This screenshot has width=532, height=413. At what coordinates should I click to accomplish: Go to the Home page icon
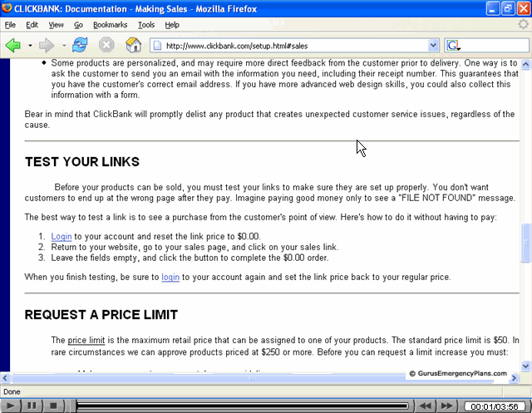coord(133,45)
